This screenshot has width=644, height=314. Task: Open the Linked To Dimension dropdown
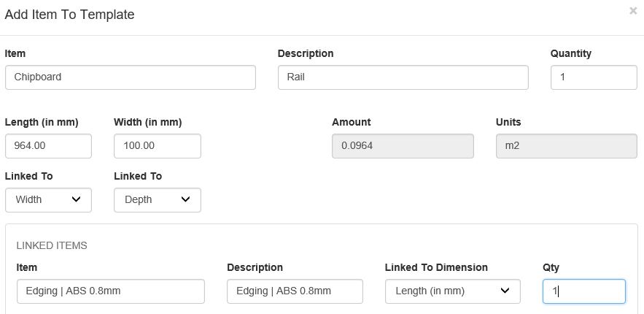click(452, 291)
